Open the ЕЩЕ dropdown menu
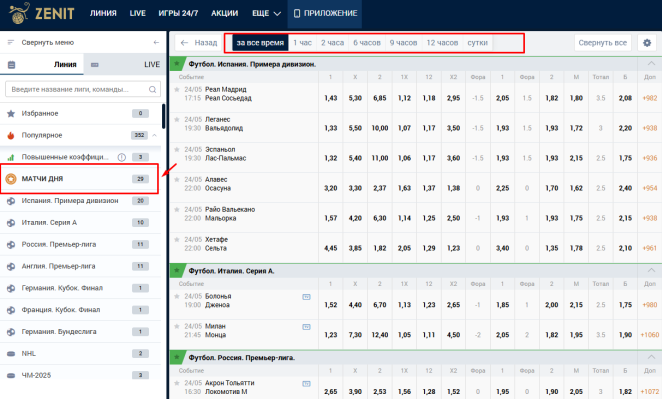 266,13
